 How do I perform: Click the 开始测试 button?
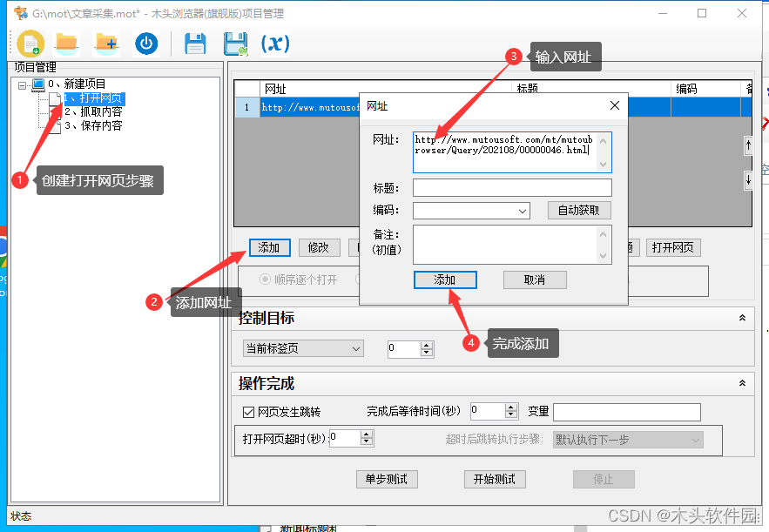[495, 479]
